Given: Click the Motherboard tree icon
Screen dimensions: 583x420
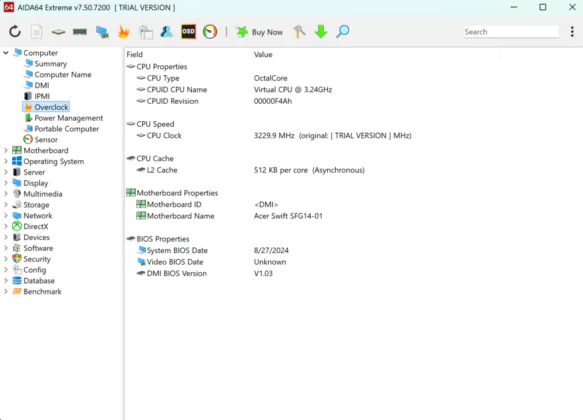Looking at the screenshot, I should (17, 150).
